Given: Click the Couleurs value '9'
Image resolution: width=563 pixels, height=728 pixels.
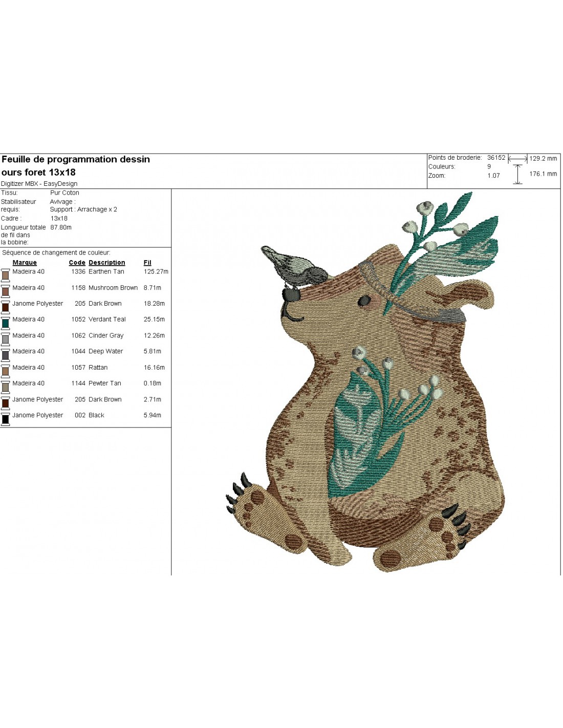Looking at the screenshot, I should click(x=489, y=166).
